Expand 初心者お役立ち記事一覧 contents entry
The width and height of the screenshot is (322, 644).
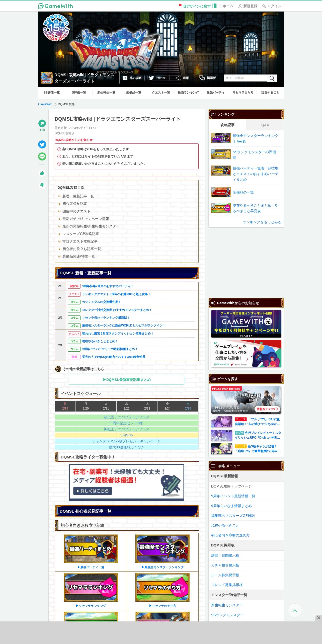[82, 249]
